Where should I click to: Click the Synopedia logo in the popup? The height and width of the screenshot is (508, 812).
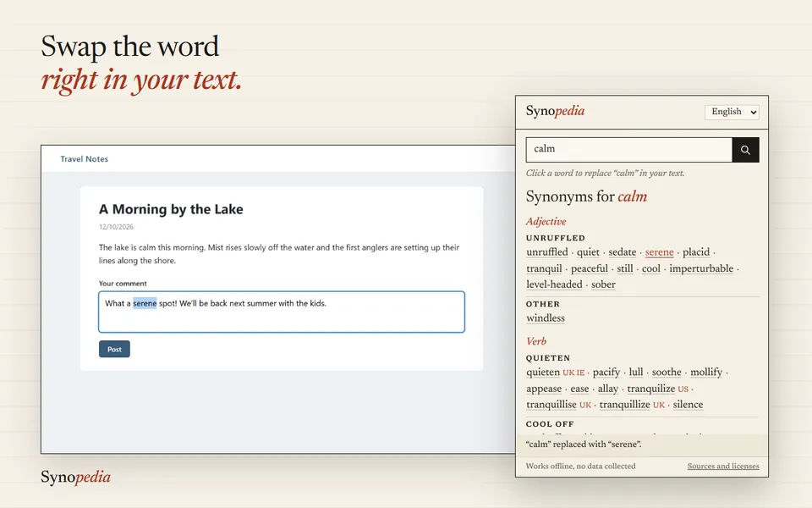[x=555, y=111]
